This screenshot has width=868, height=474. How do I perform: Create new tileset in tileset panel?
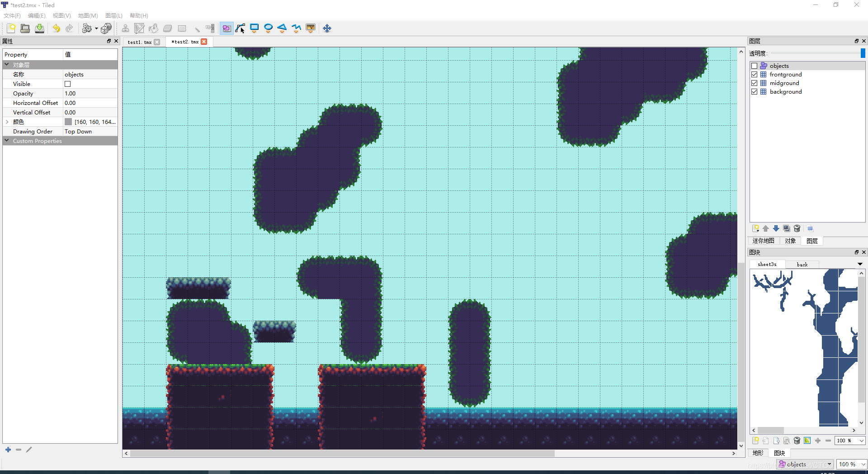pos(755,441)
